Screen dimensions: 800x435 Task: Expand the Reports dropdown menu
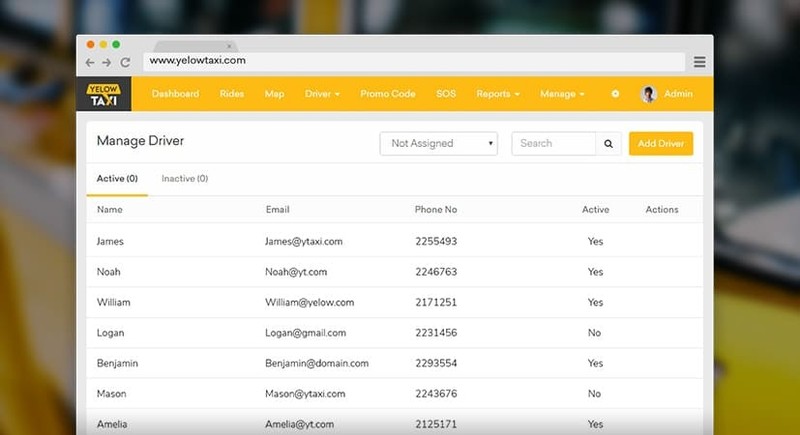(498, 94)
